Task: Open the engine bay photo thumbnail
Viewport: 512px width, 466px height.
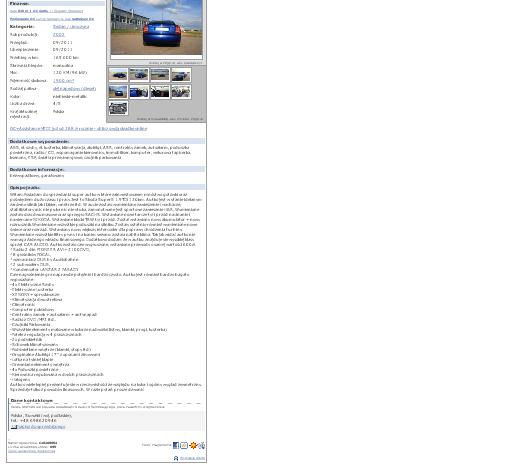Action: point(118,108)
